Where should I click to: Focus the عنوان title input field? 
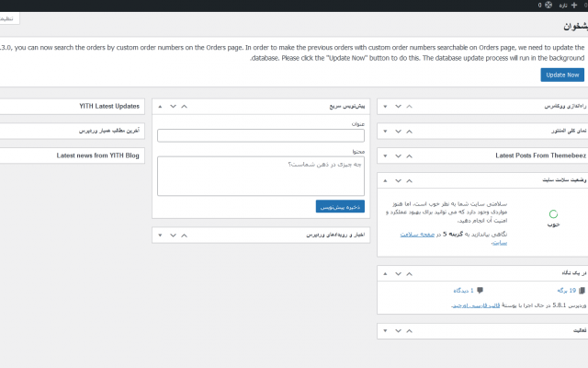click(261, 135)
